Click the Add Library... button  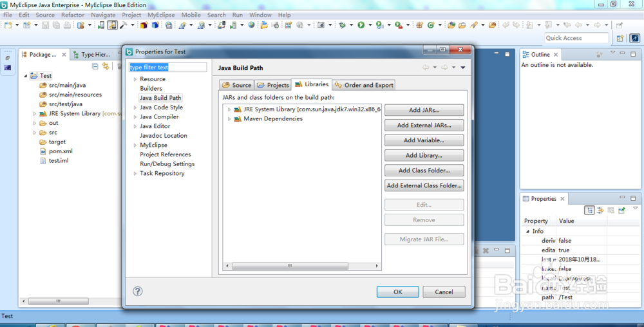424,156
